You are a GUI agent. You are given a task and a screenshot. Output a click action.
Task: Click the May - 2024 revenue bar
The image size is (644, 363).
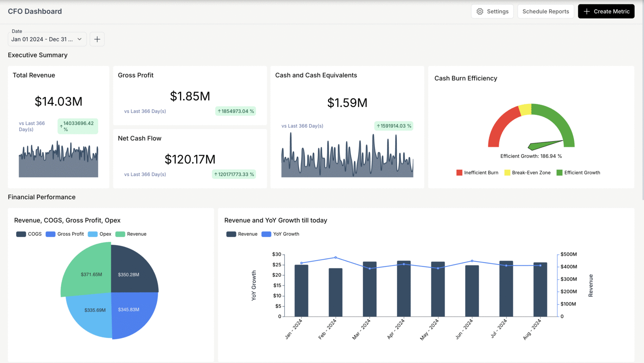click(438, 289)
